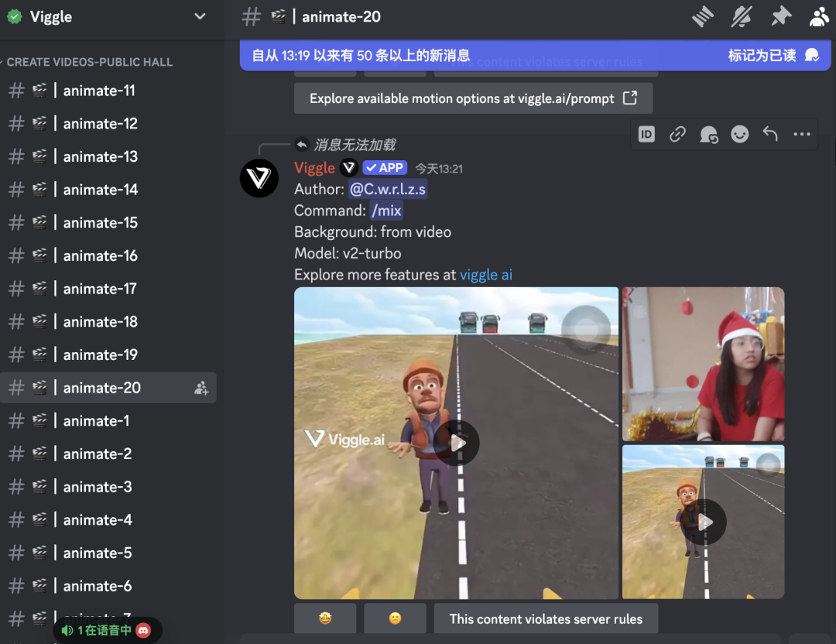Switch to animate-16 channel
The width and height of the screenshot is (836, 644).
[x=108, y=256]
